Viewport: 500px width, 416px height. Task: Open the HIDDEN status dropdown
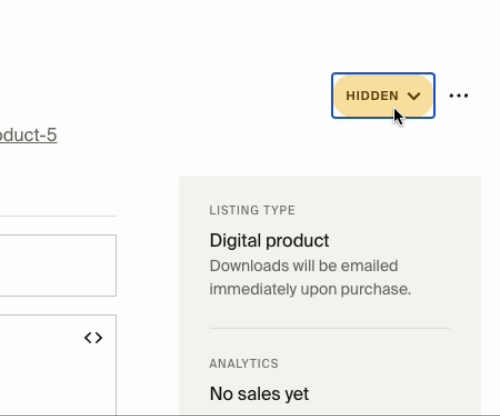[x=383, y=96]
